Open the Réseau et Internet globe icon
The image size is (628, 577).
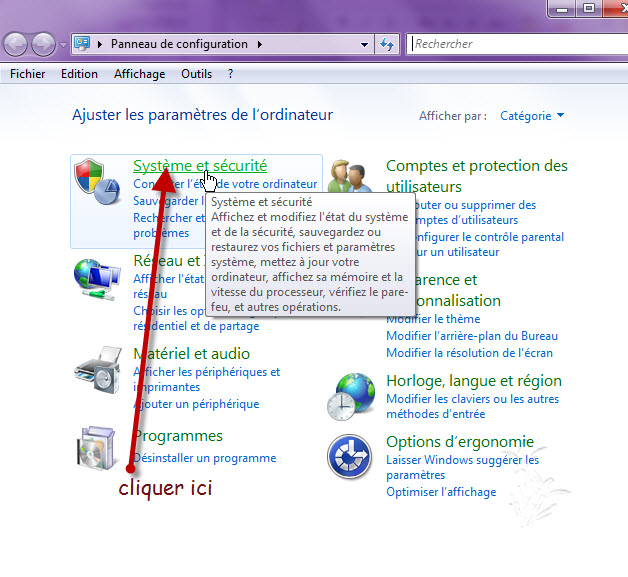point(97,279)
